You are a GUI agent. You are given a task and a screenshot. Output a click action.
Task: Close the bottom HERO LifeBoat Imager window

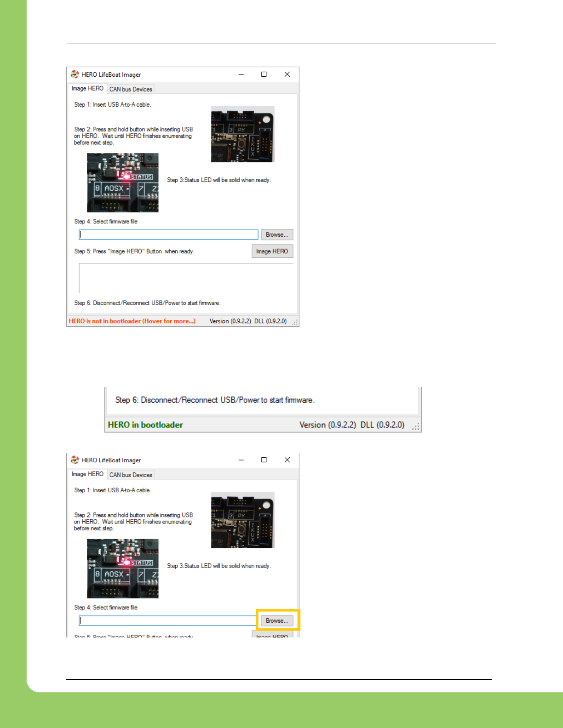[x=287, y=460]
